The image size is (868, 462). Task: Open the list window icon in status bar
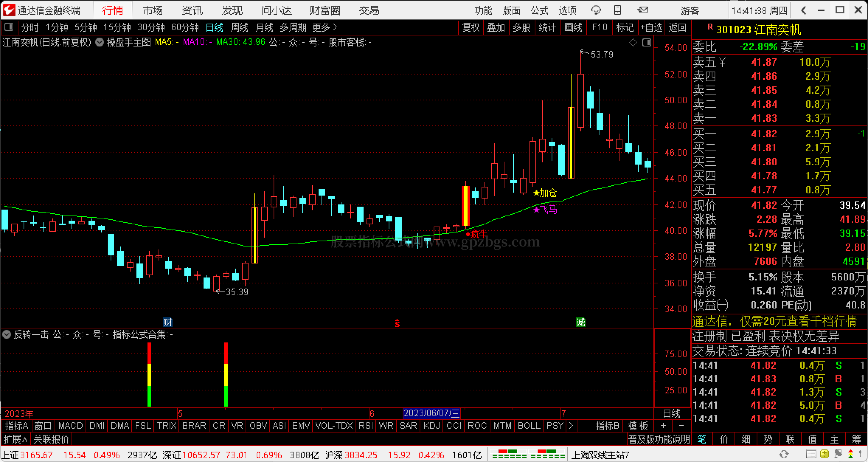click(x=811, y=454)
